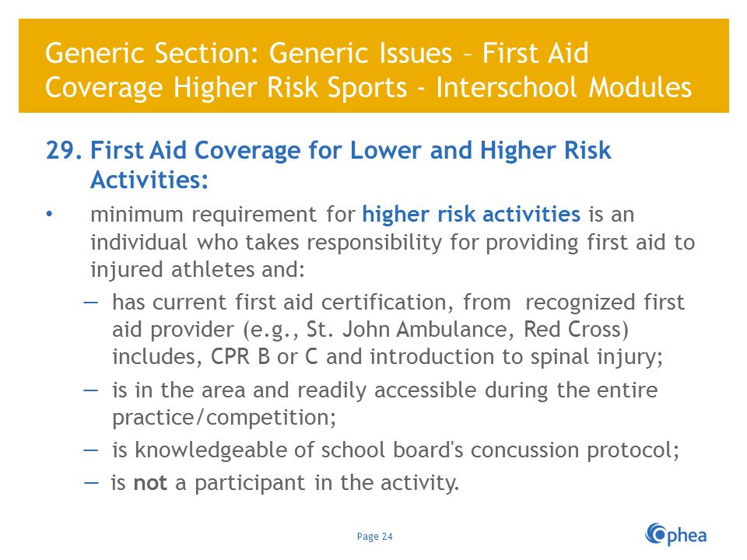This screenshot has width=747, height=560.
Task: Click dash before 'is knowledgeable'
Action: point(90,450)
